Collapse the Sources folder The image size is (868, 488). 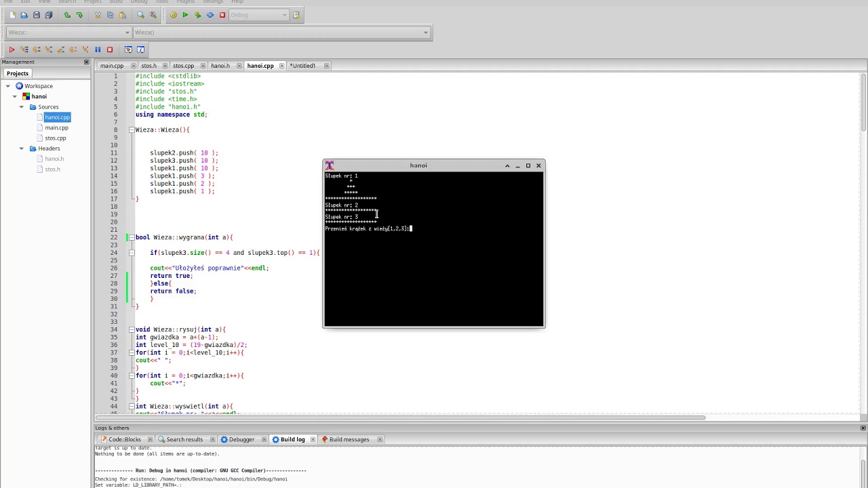(x=22, y=107)
